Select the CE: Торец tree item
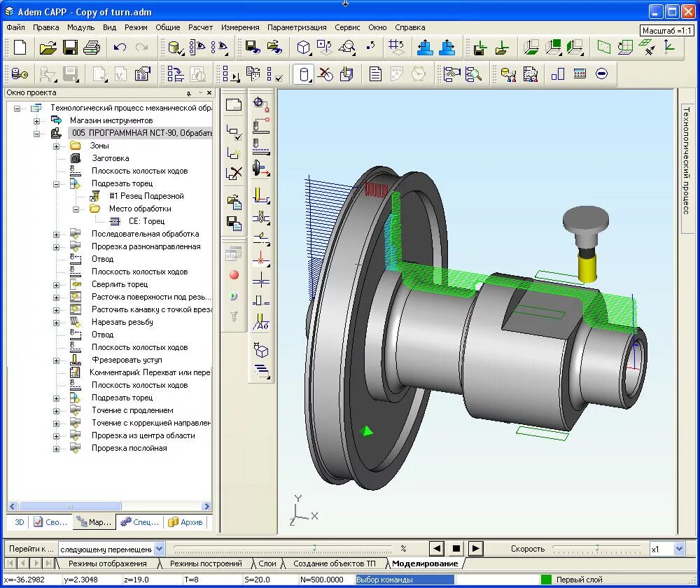 tap(146, 221)
